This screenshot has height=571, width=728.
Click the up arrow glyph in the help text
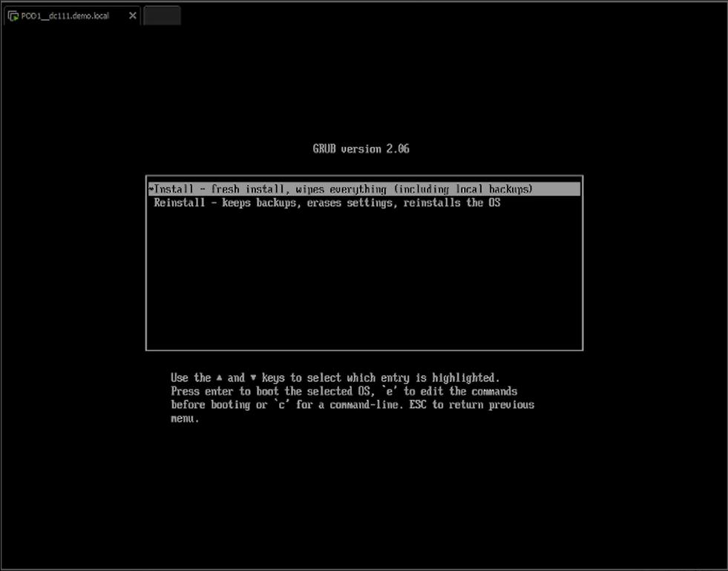click(x=220, y=377)
